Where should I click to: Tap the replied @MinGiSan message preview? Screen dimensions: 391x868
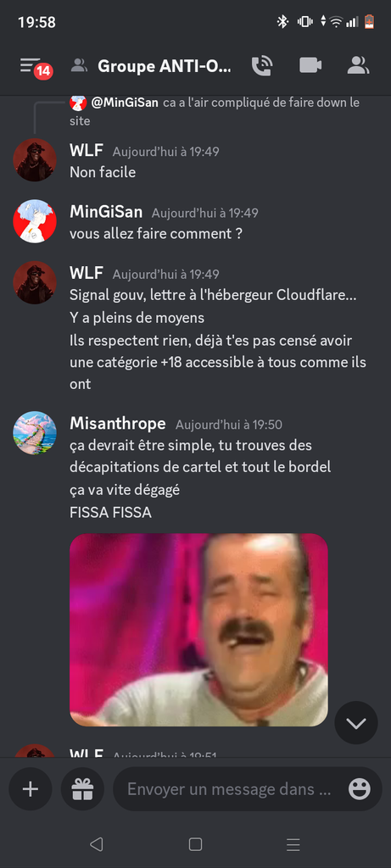[215, 111]
